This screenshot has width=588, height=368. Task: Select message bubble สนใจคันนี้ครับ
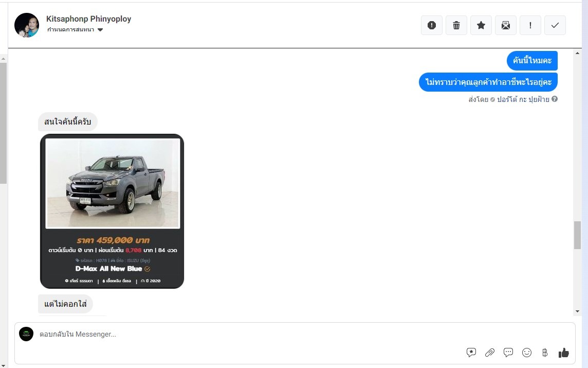[x=67, y=121]
